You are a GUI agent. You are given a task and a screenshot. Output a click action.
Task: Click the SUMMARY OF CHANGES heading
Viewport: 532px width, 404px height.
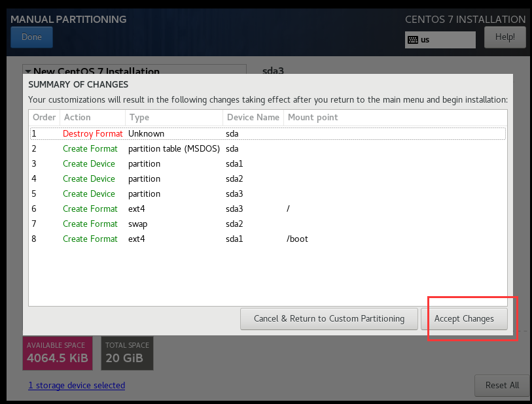click(79, 84)
